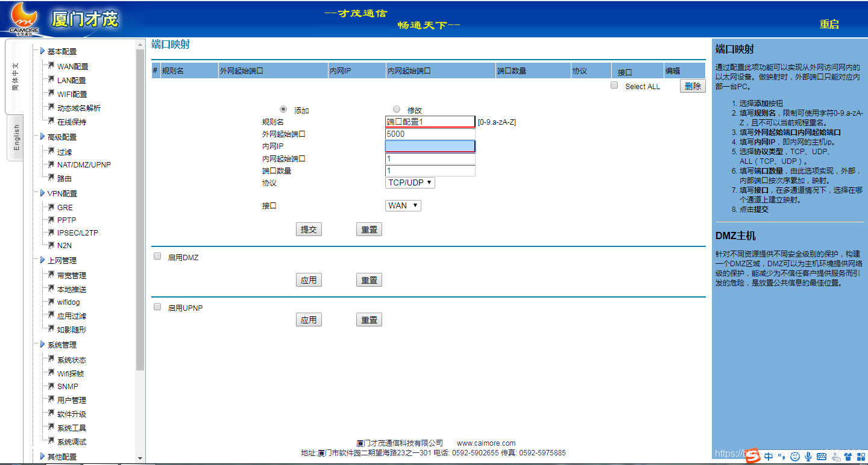Click the 提交 button

(x=309, y=229)
